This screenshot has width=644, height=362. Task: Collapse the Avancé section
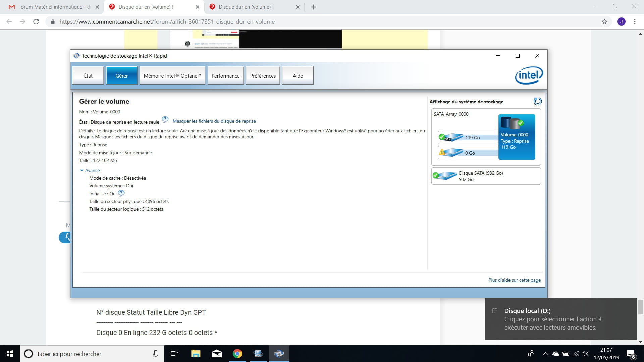[90, 170]
